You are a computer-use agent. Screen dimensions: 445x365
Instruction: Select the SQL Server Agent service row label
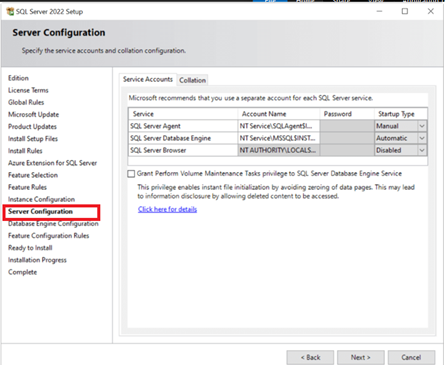(x=155, y=126)
